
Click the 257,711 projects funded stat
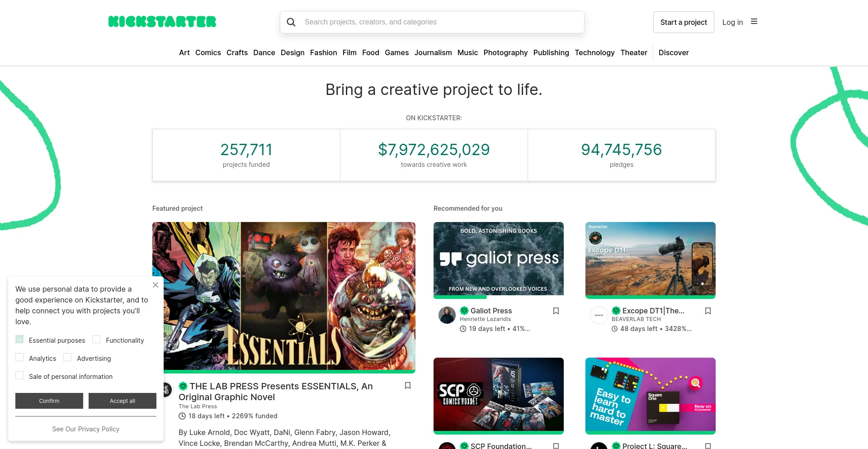point(246,155)
